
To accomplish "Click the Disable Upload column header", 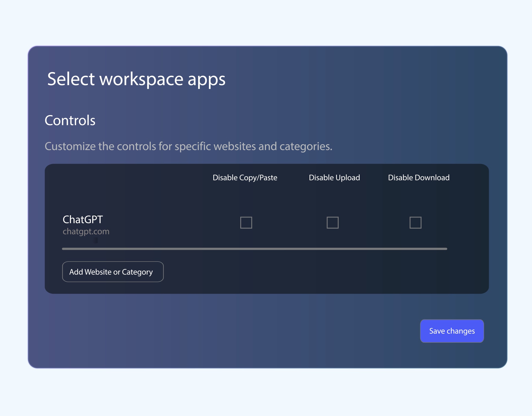I will (x=334, y=178).
